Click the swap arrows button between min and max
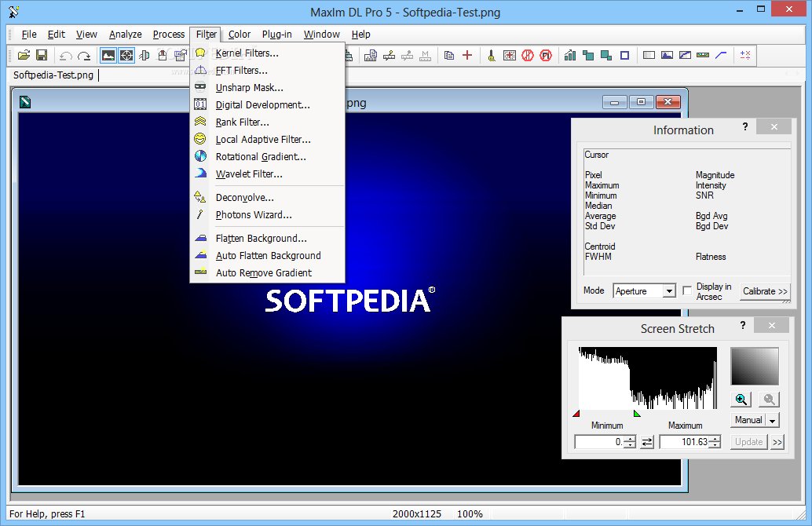The image size is (812, 526). click(x=647, y=442)
